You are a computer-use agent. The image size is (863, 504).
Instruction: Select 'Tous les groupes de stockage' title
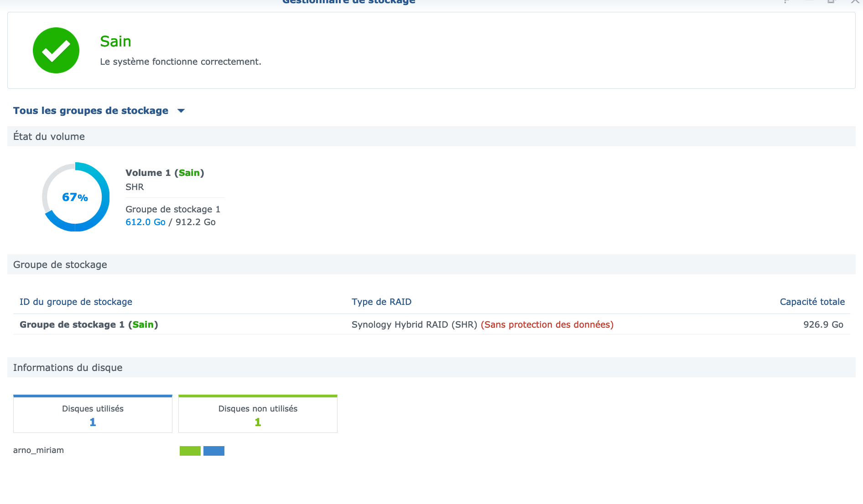click(91, 111)
